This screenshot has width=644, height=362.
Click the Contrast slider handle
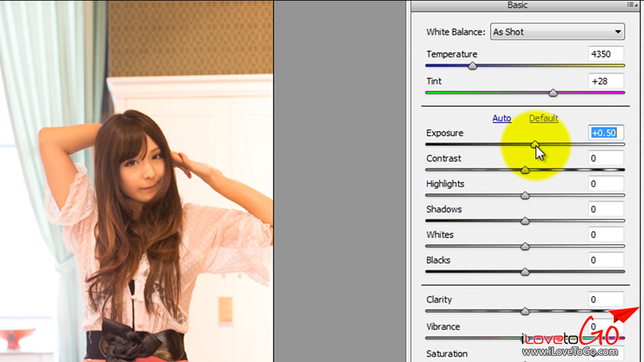tap(525, 169)
